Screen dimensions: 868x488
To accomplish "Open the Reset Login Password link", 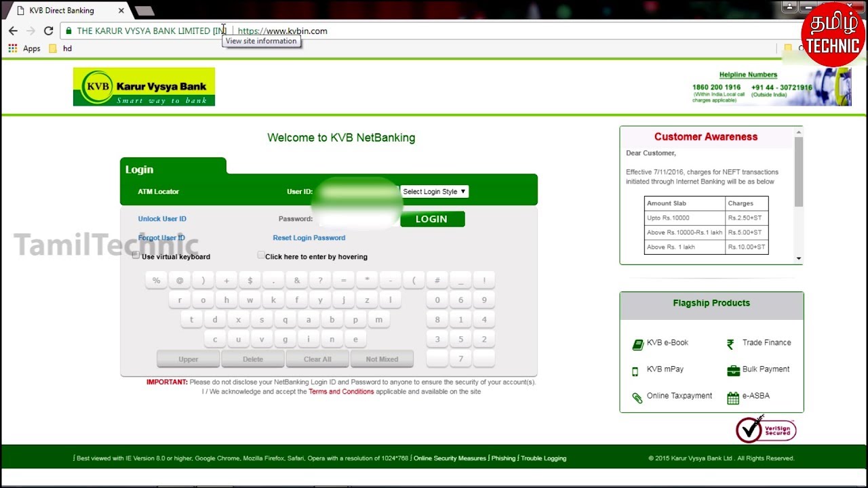I will coord(309,238).
